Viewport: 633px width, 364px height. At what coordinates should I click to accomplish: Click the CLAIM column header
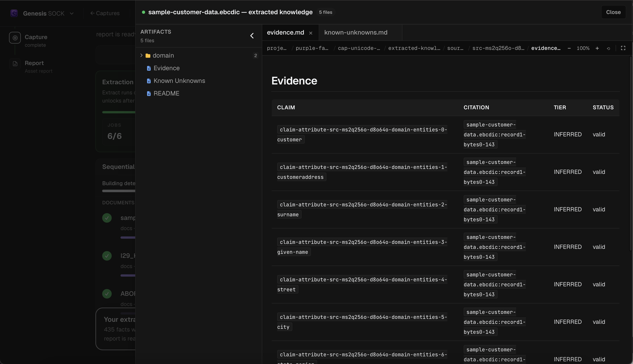(x=286, y=107)
